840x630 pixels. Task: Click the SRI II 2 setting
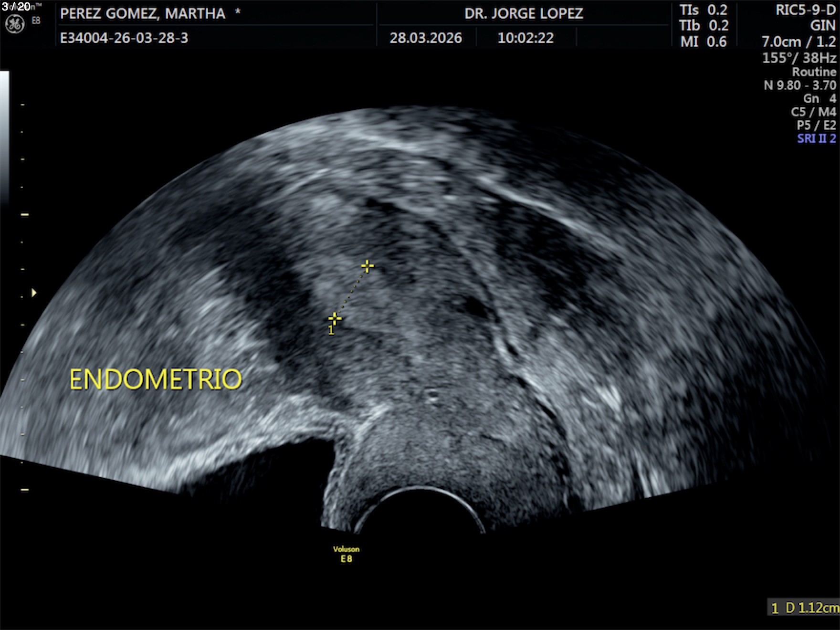(x=816, y=139)
